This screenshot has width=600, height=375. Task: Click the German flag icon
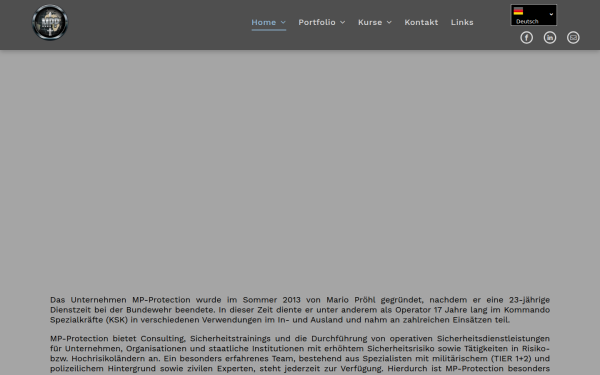518,11
